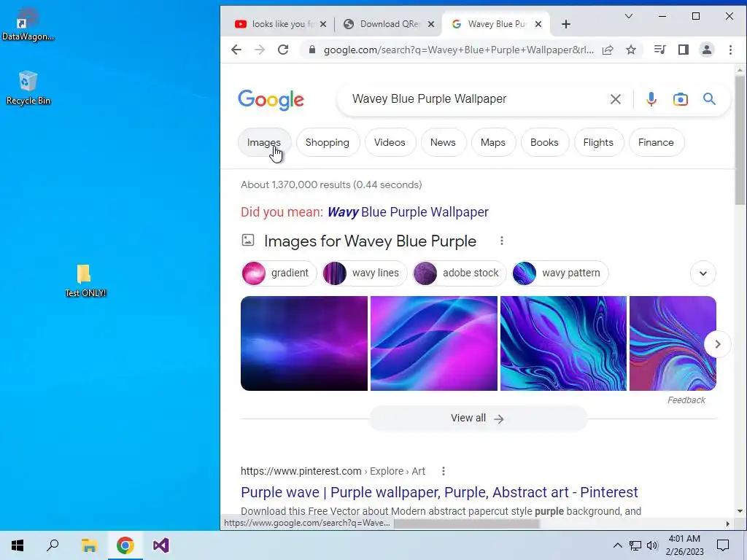
Task: Open the News search filter
Action: point(443,142)
